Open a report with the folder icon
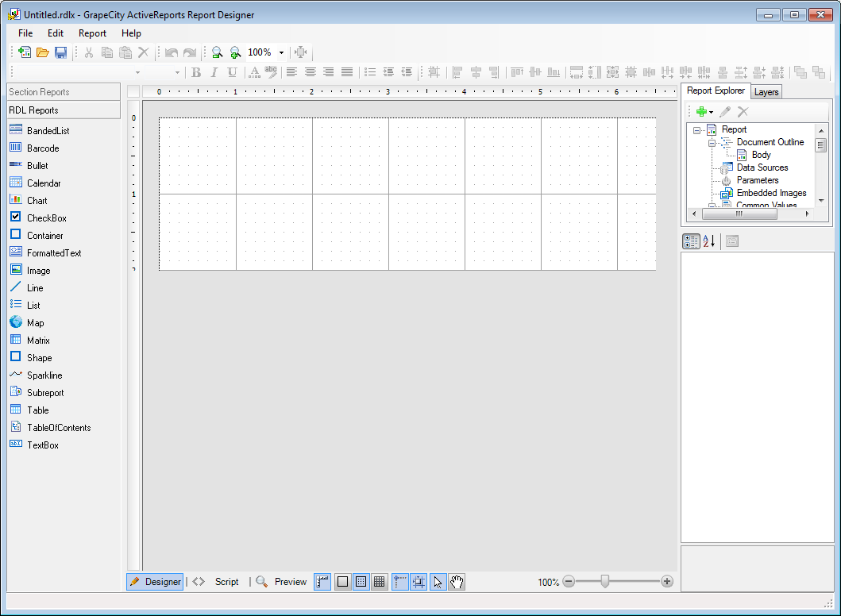841x616 pixels. pos(42,52)
